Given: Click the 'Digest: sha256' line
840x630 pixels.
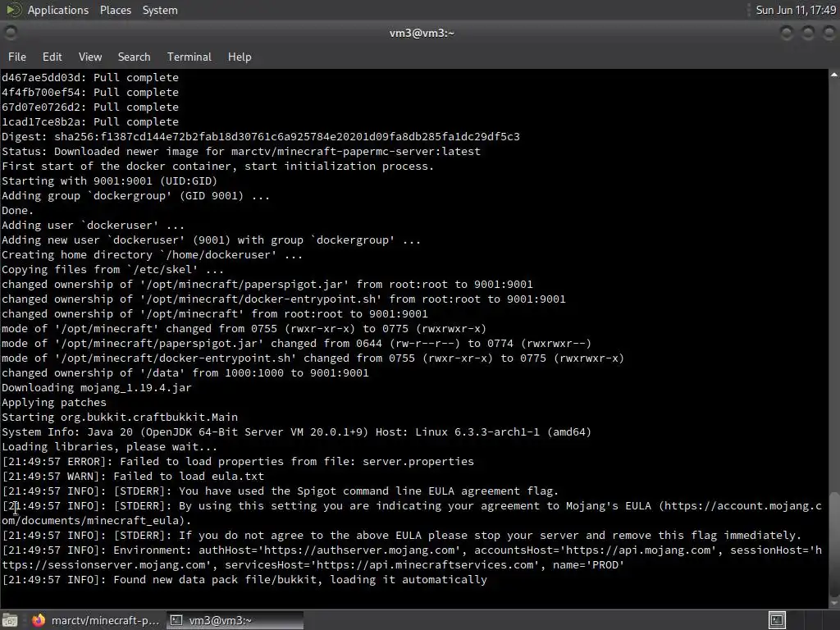Looking at the screenshot, I should tap(260, 137).
